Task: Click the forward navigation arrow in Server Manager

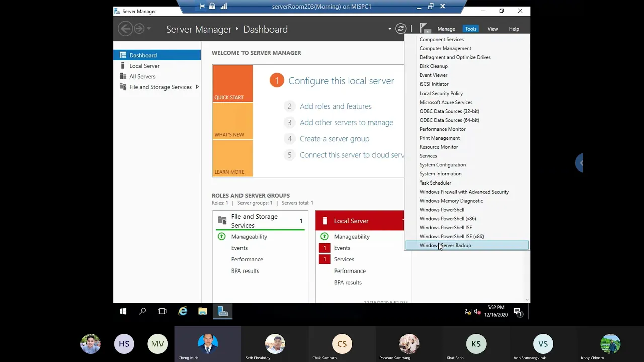Action: (x=139, y=29)
